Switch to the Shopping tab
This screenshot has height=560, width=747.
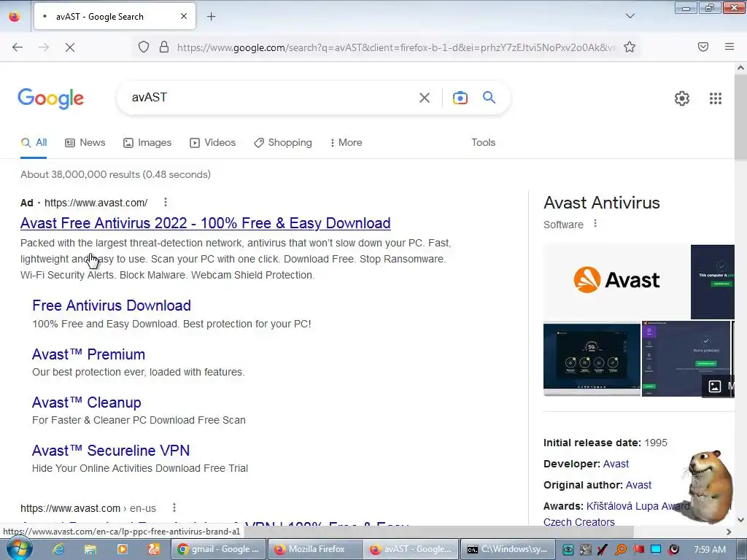coord(283,142)
